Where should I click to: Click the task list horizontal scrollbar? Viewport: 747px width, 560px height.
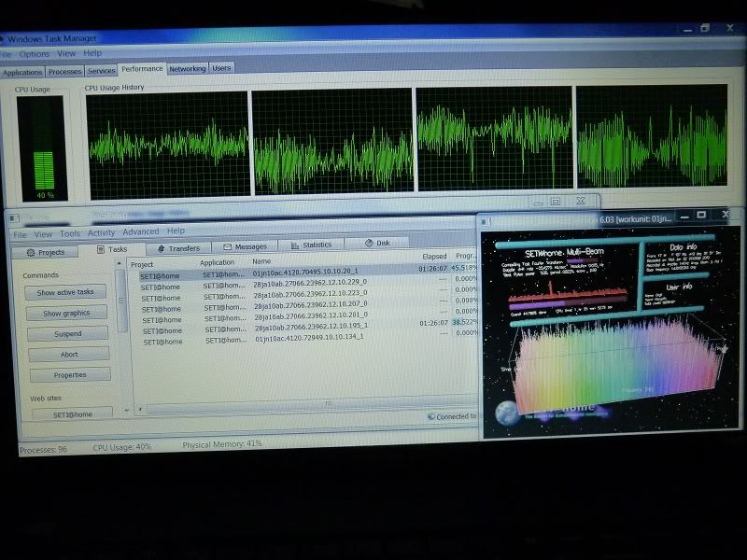(x=327, y=403)
